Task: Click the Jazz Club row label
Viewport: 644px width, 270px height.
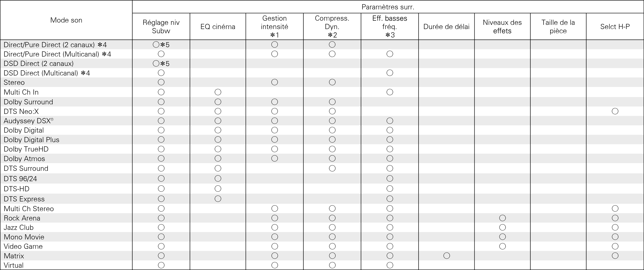Action: coord(19,228)
